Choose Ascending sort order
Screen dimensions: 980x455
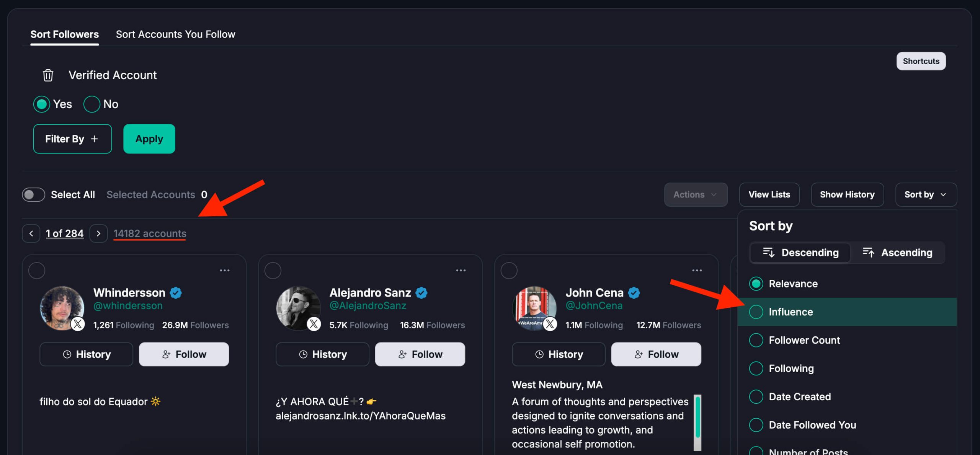(898, 253)
